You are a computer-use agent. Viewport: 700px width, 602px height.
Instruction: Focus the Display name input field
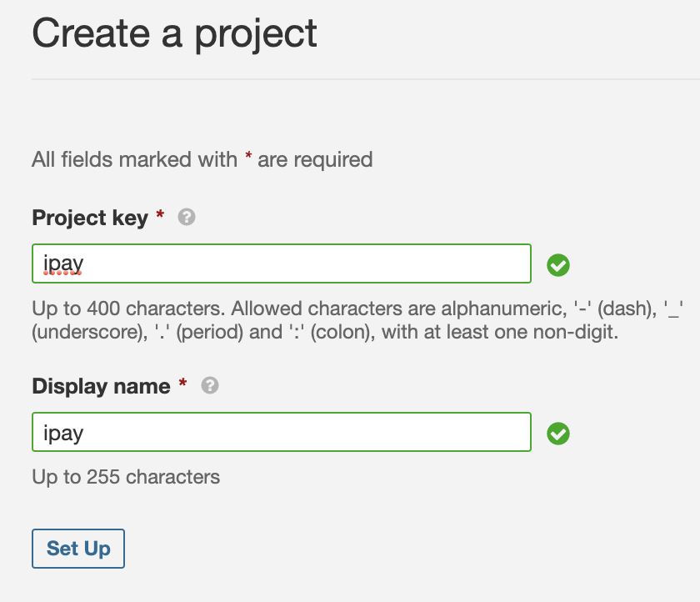point(281,433)
